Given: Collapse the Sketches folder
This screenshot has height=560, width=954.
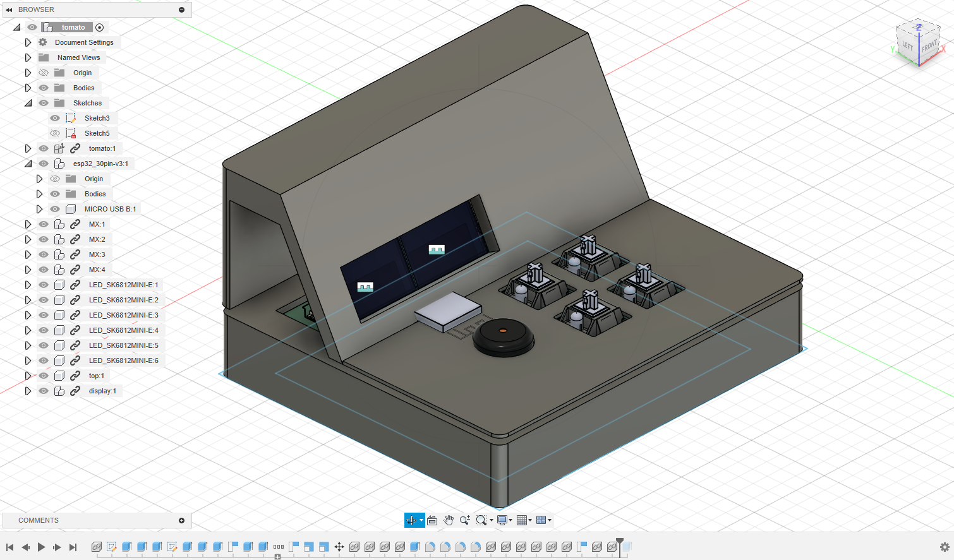Looking at the screenshot, I should coord(28,103).
